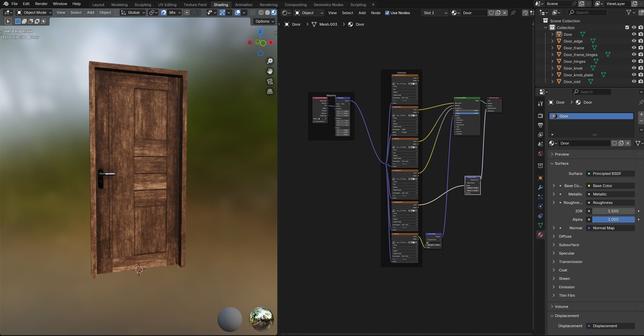The width and height of the screenshot is (644, 336).
Task: Open the outliner filter dropdown
Action: pos(630,12)
